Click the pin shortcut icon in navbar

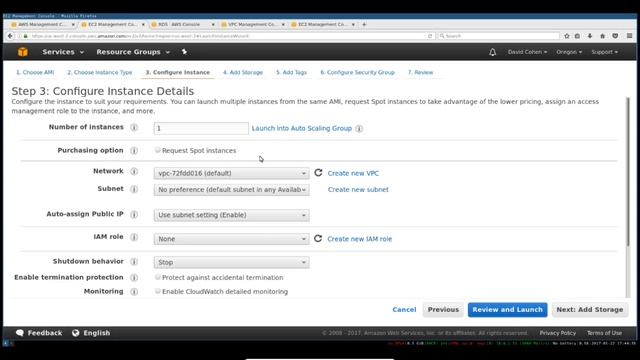click(184, 52)
